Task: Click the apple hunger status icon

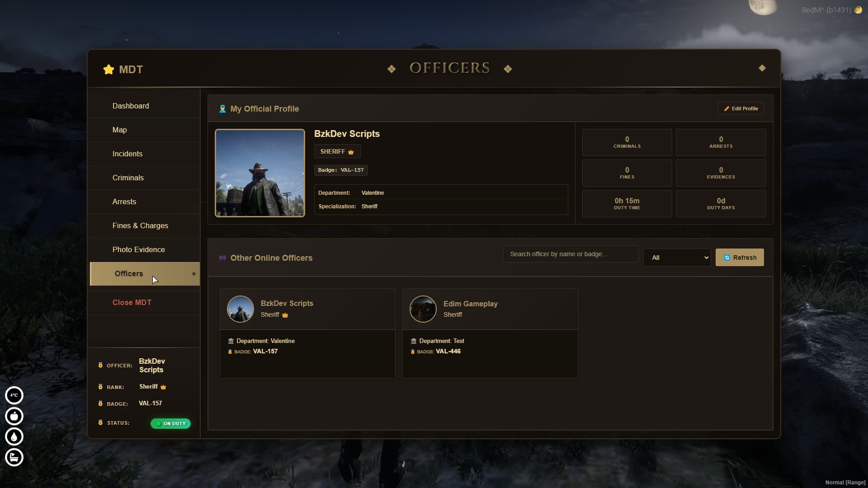Action: (14, 416)
